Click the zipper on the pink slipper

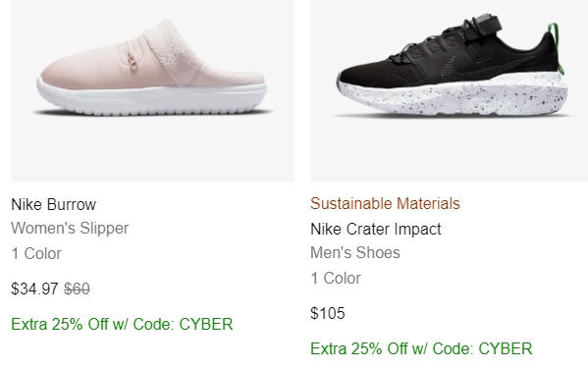(x=133, y=61)
